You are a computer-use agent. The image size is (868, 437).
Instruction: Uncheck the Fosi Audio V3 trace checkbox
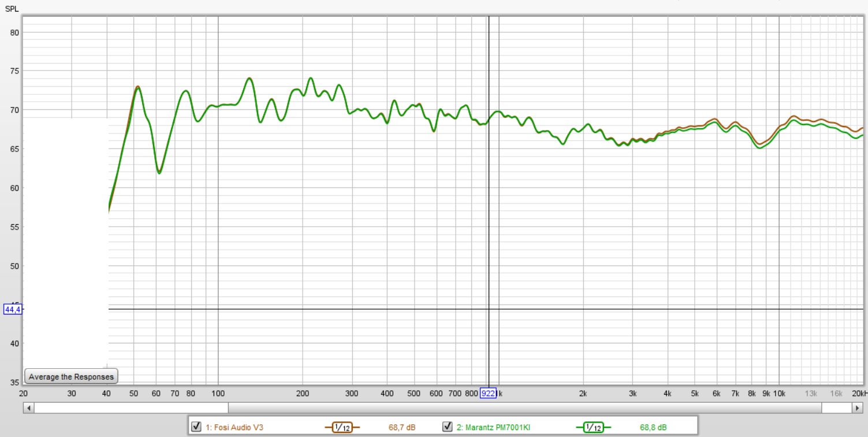(196, 427)
